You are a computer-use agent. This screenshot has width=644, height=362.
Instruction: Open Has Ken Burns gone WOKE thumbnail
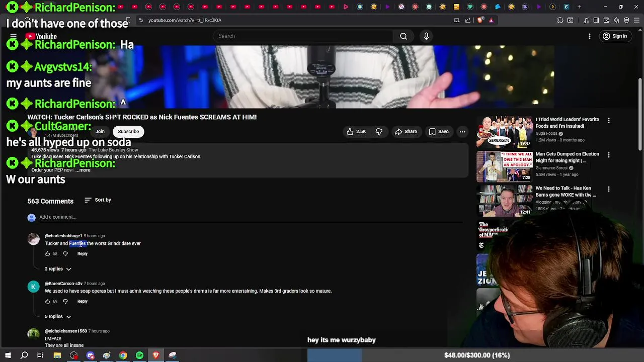(x=505, y=201)
